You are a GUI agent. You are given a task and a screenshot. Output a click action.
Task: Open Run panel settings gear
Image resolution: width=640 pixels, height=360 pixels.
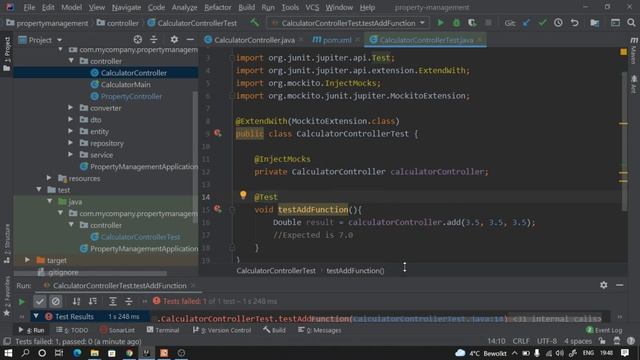click(x=603, y=285)
